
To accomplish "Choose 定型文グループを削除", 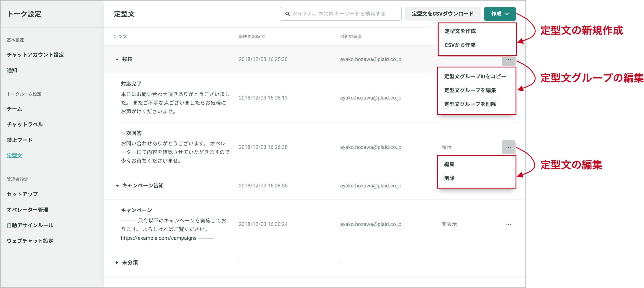I will point(470,104).
